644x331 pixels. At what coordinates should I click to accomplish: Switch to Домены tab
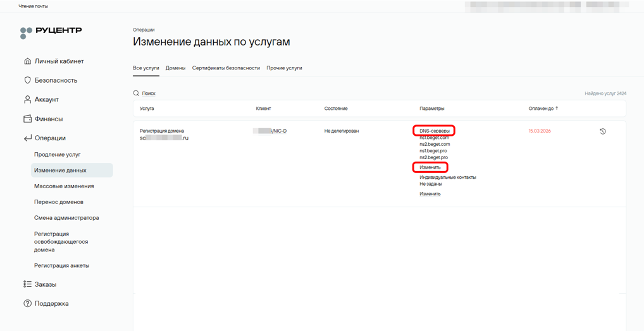click(x=175, y=68)
